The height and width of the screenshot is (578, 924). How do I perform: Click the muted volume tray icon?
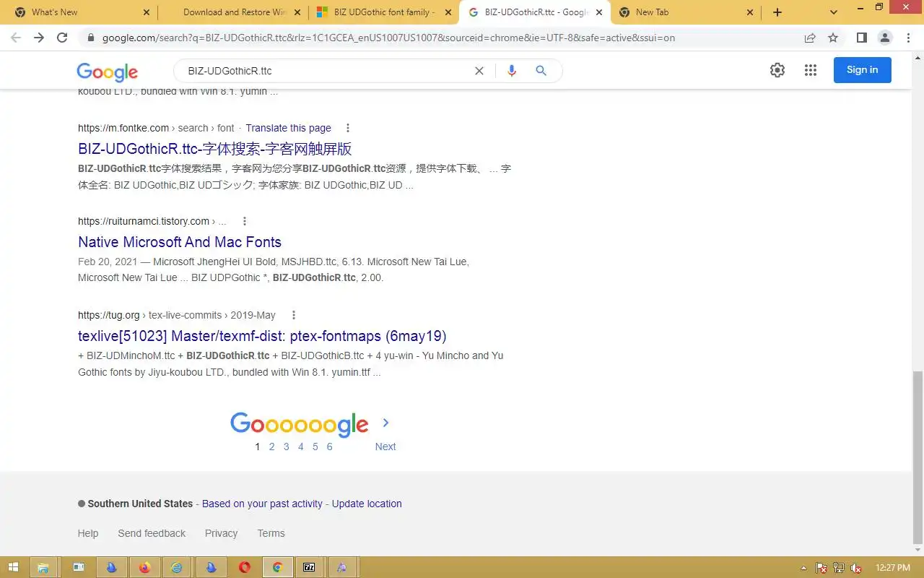(856, 568)
